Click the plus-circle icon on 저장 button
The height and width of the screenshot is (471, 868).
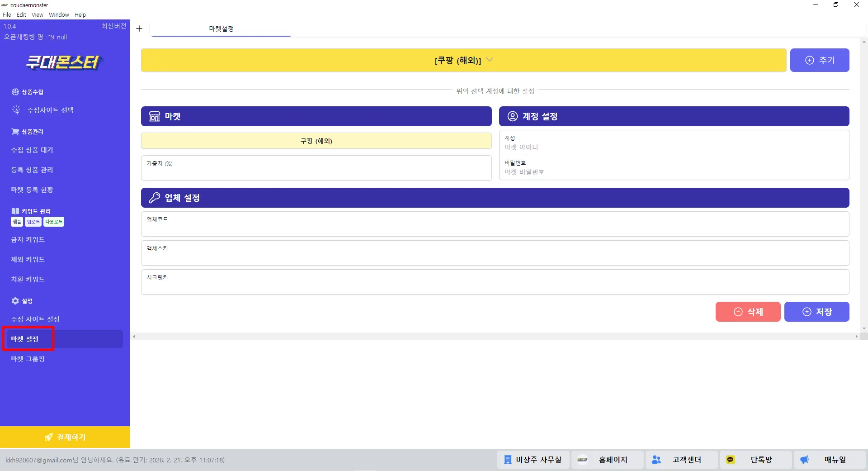807,312
